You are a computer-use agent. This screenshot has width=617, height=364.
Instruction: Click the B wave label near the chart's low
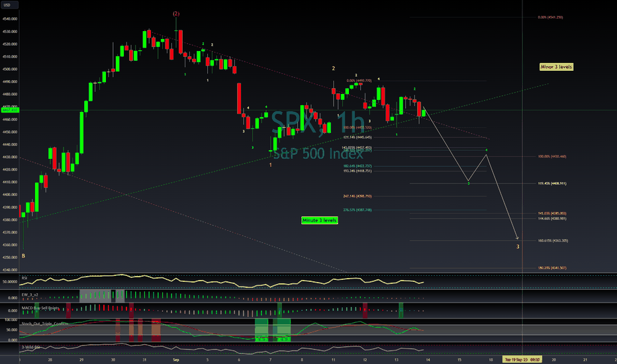[x=23, y=255]
